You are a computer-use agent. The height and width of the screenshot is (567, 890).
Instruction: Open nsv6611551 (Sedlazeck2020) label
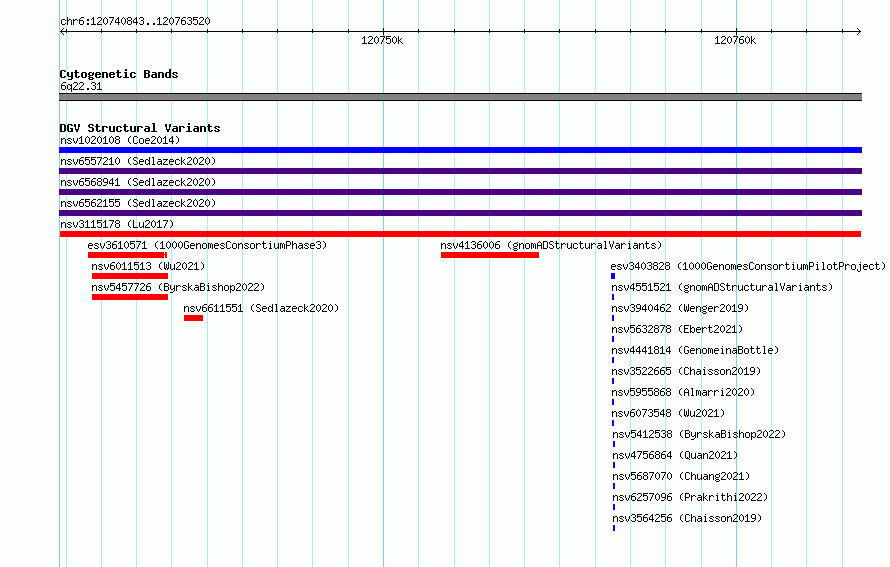coord(261,308)
